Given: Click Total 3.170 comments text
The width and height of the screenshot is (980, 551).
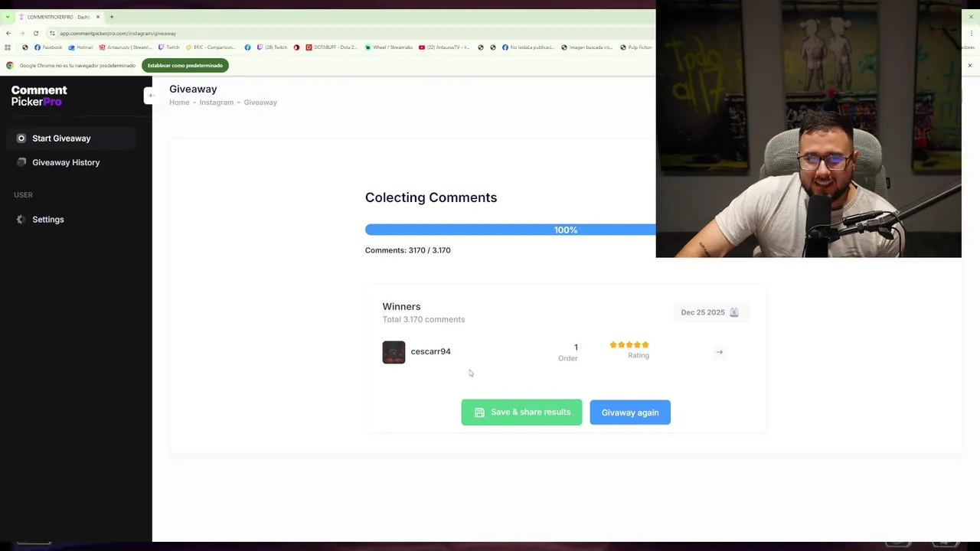Looking at the screenshot, I should [x=423, y=320].
